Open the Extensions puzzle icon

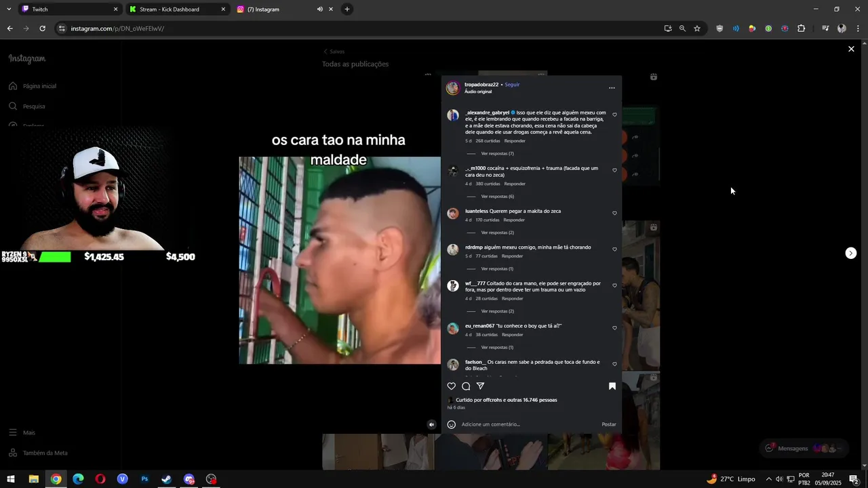pos(802,28)
